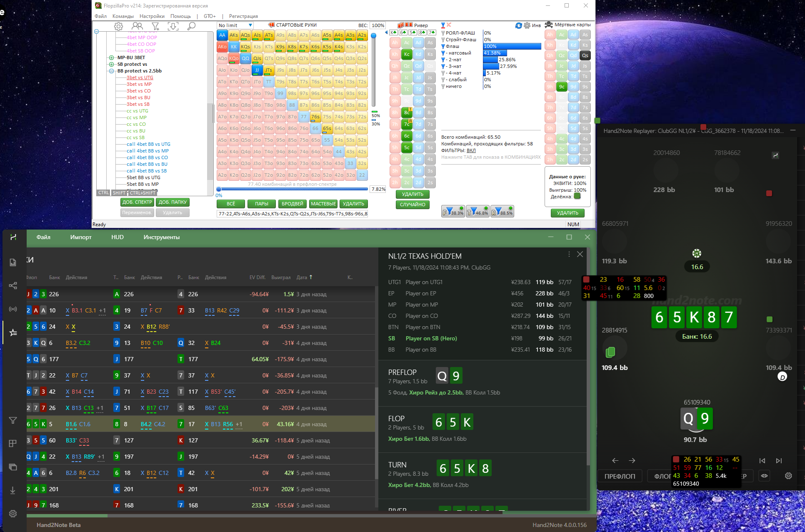The width and height of the screenshot is (805, 532).
Task: Toggle the 2-нат funnel filter
Action: pyautogui.click(x=443, y=60)
